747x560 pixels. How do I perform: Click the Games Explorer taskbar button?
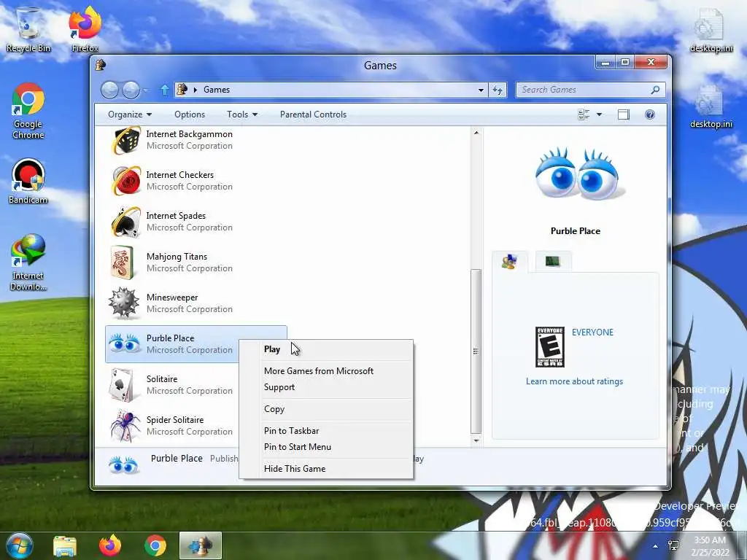point(200,546)
